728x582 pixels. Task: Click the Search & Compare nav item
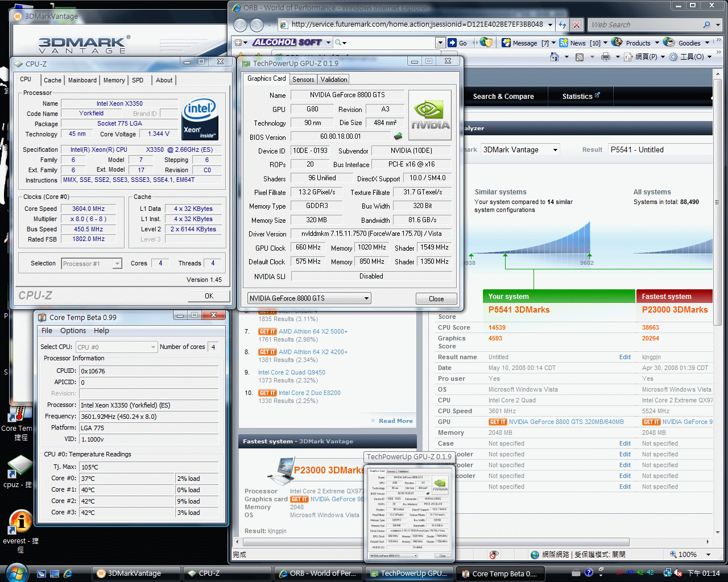click(x=503, y=97)
